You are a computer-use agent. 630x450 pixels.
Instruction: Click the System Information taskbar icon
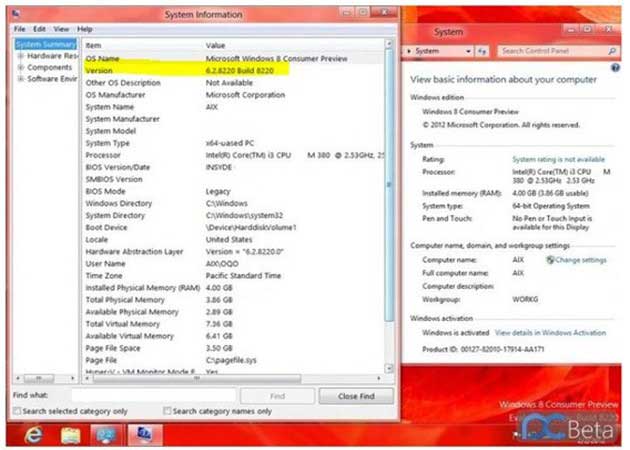point(143,434)
